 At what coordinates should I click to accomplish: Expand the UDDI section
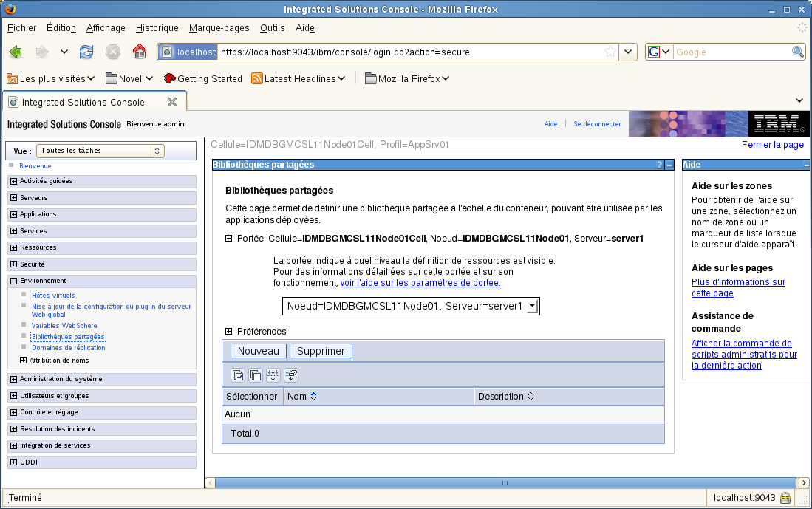(x=13, y=462)
